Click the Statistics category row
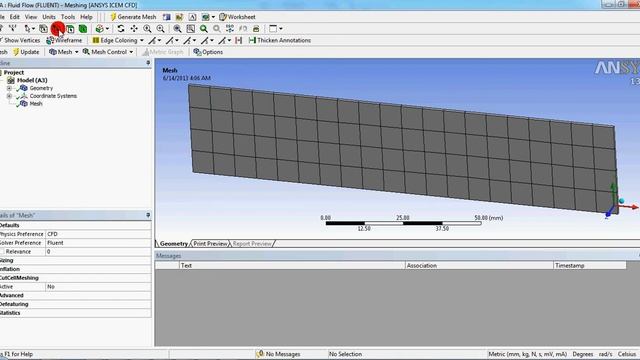640x360 pixels. (76, 313)
